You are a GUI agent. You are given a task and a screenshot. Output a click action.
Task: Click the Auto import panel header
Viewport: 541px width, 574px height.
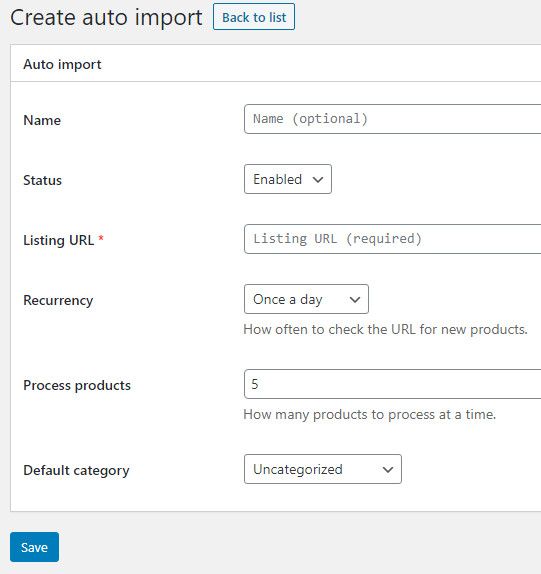(x=62, y=64)
